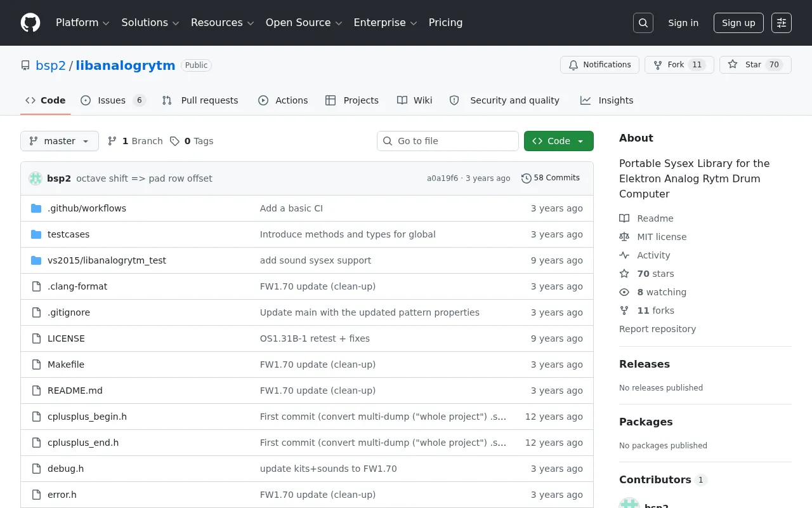The width and height of the screenshot is (812, 508).
Task: Open the Releases section heading
Action: 645,364
